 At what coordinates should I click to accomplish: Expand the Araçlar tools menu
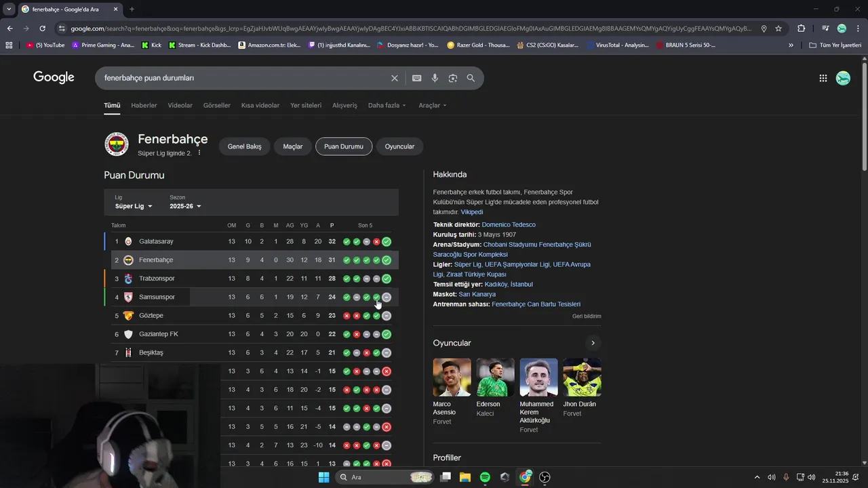pyautogui.click(x=433, y=105)
